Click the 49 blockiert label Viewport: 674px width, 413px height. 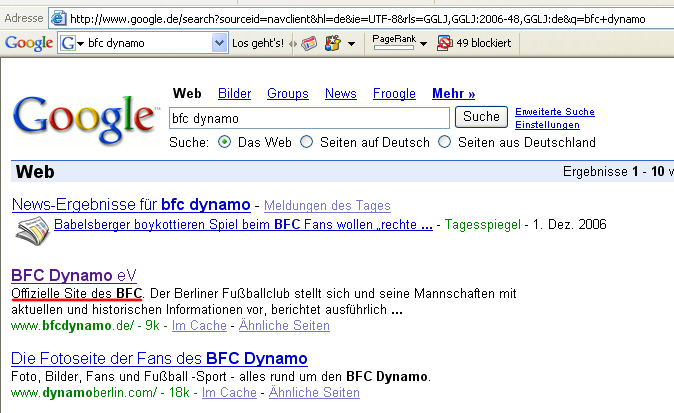coord(484,43)
